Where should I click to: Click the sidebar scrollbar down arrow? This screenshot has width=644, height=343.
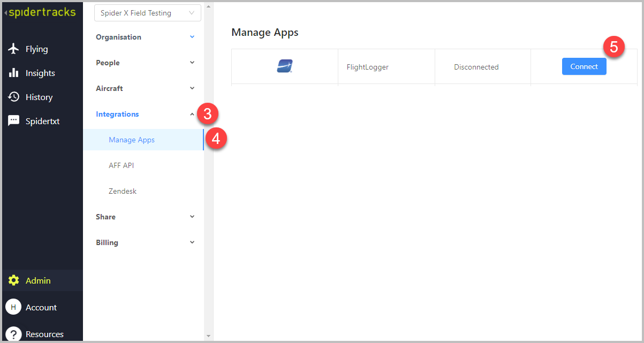click(208, 336)
